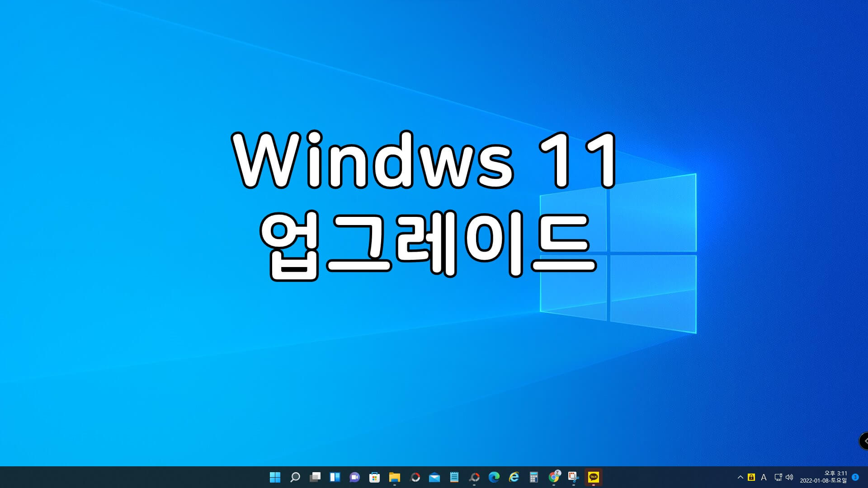Open Microsoft Store taskbar icon
Screen dimensions: 868x488
coord(374,477)
